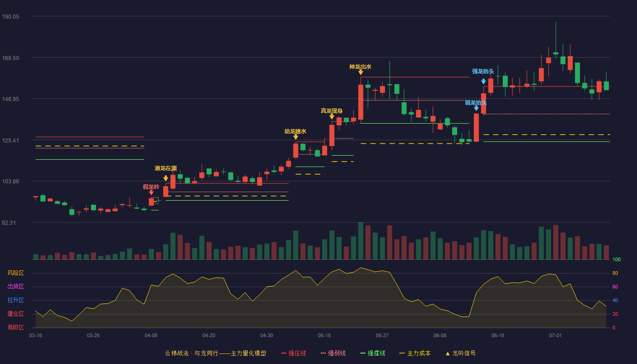Click the red arrow under 假龙吟
Viewport: 637px width, 364px height.
coord(151,193)
